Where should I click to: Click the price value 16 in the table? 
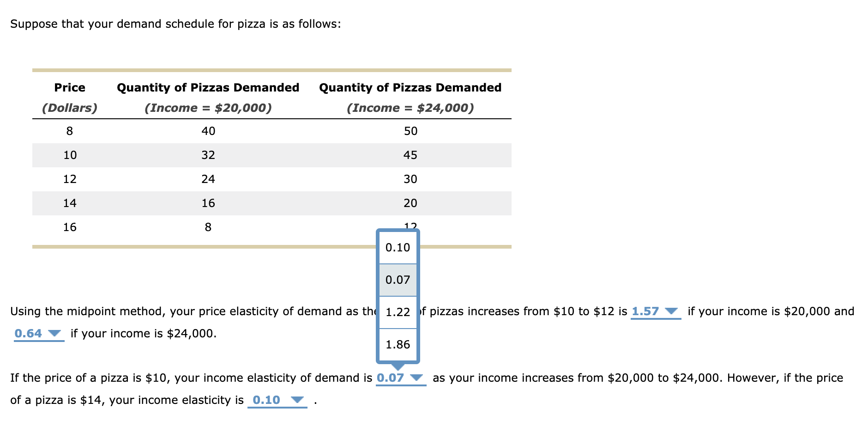tap(69, 226)
